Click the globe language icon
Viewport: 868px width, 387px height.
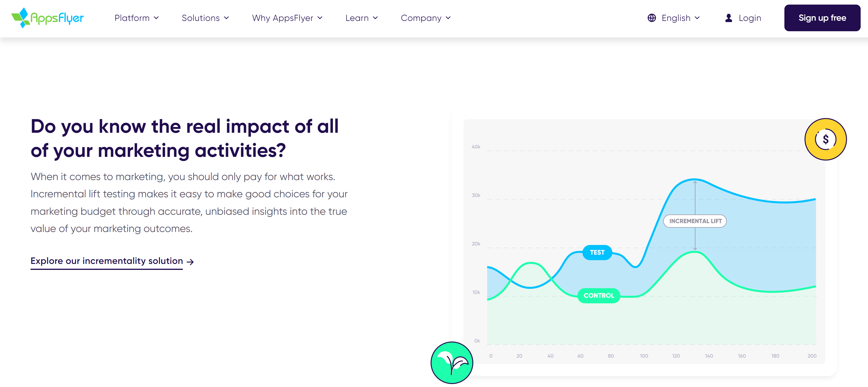click(x=652, y=18)
